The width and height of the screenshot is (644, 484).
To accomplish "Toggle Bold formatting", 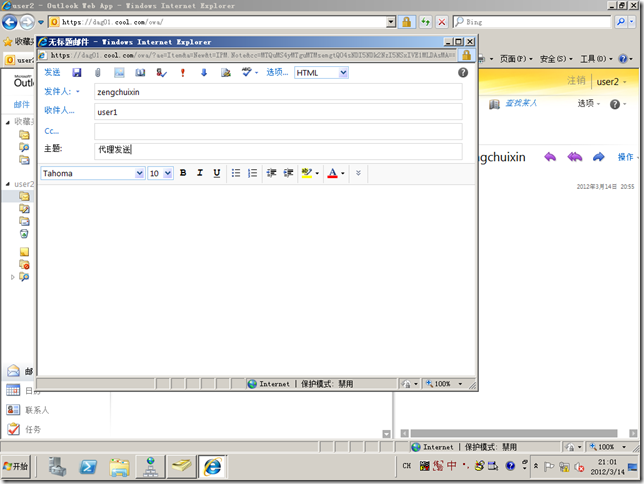I will pyautogui.click(x=183, y=173).
